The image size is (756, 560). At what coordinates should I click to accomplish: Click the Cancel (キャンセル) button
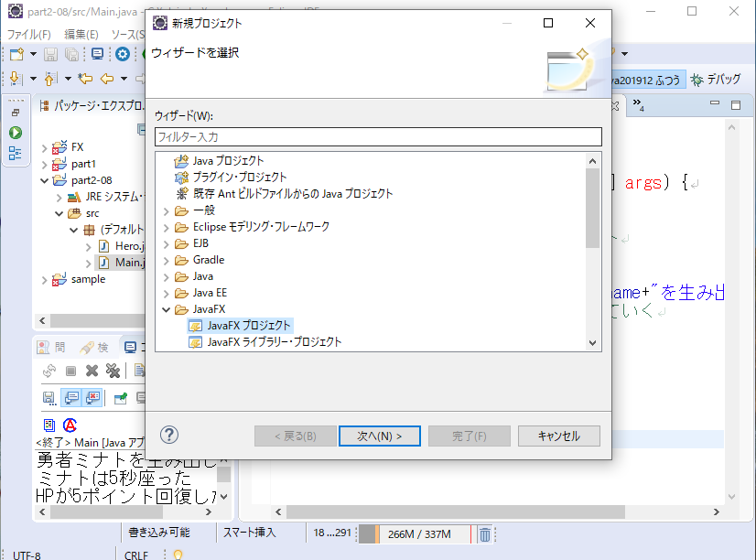[x=559, y=436]
